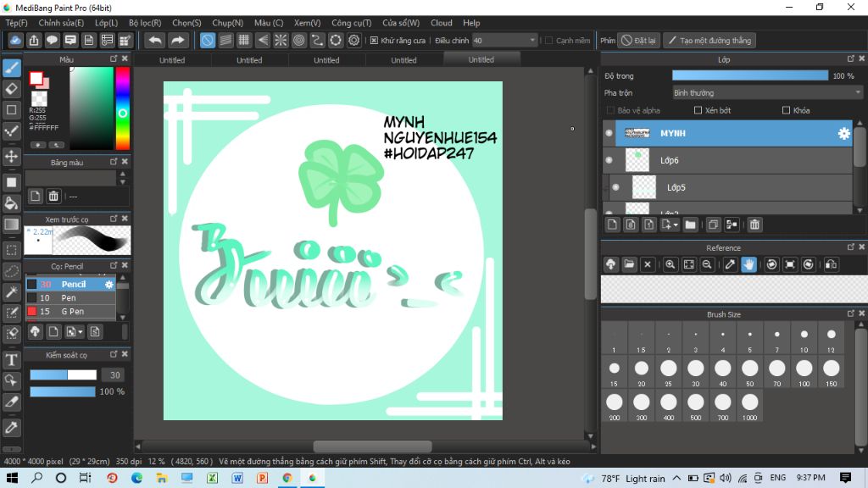Enable the radial snap guide

281,41
